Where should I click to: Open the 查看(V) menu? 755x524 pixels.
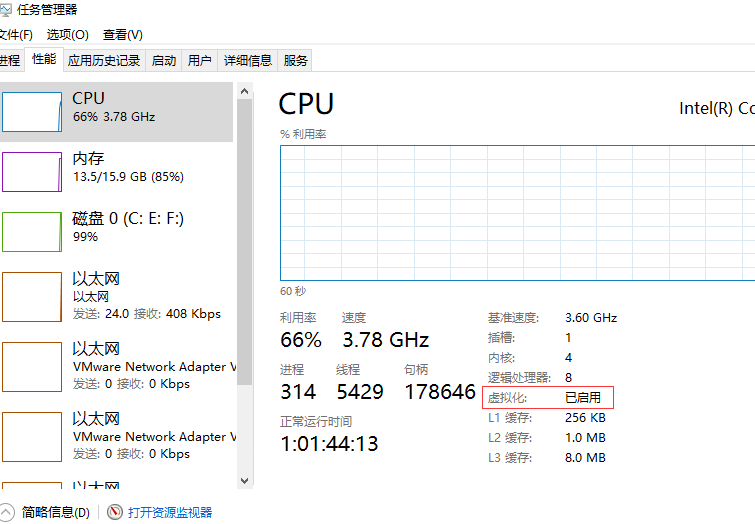(122, 35)
